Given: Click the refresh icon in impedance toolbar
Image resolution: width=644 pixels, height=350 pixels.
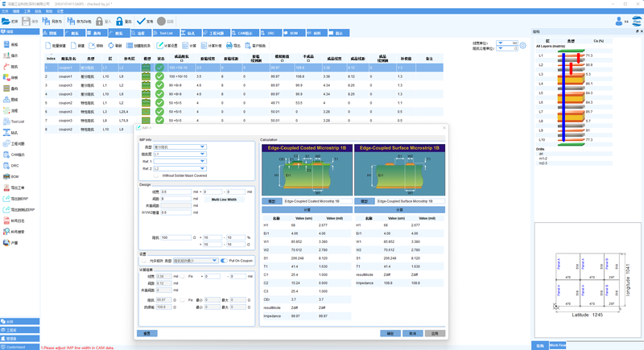Looking at the screenshot, I should (111, 46).
